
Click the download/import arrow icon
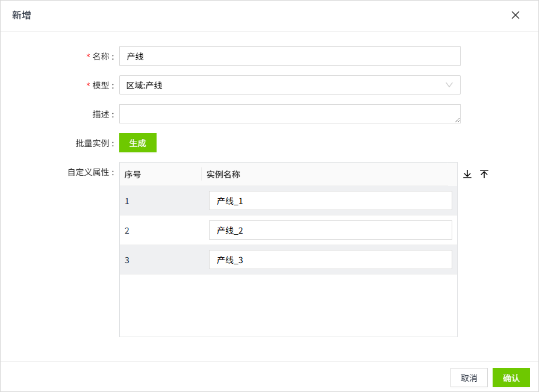(467, 174)
